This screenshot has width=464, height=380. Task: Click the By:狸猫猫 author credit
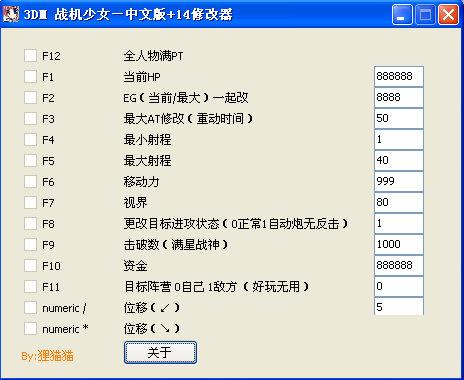click(47, 356)
